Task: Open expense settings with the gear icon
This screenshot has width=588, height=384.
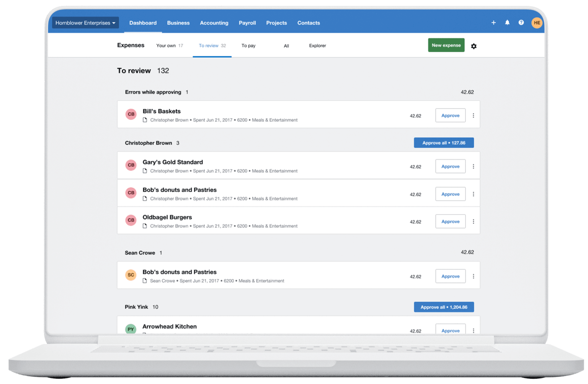Action: tap(474, 46)
